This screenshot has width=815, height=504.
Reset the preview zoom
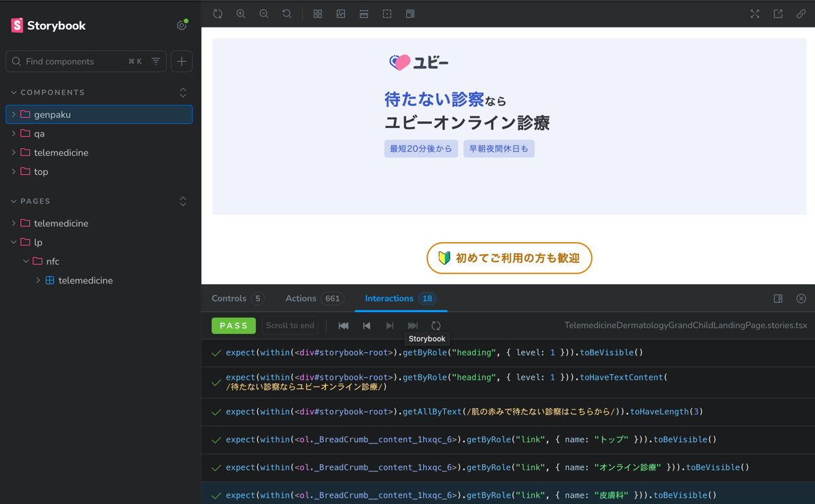287,14
